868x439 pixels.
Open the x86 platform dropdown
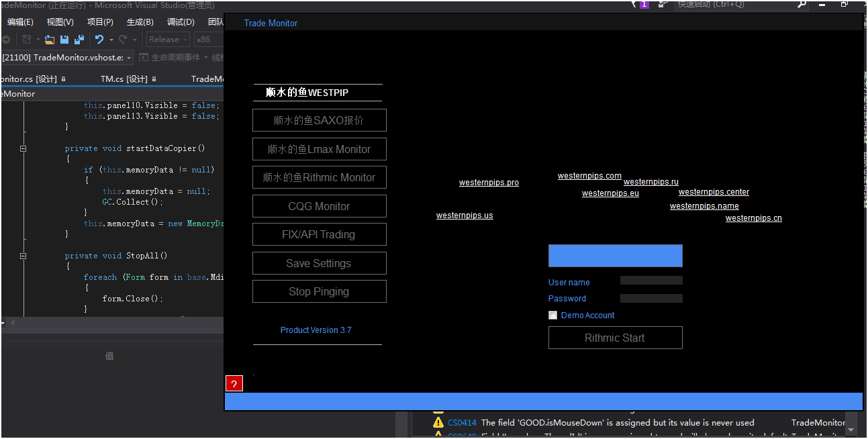(x=209, y=40)
